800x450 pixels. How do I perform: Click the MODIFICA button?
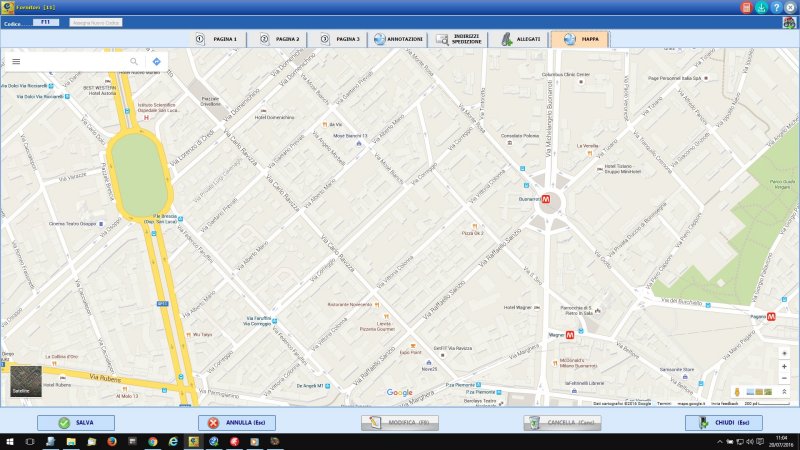[400, 422]
